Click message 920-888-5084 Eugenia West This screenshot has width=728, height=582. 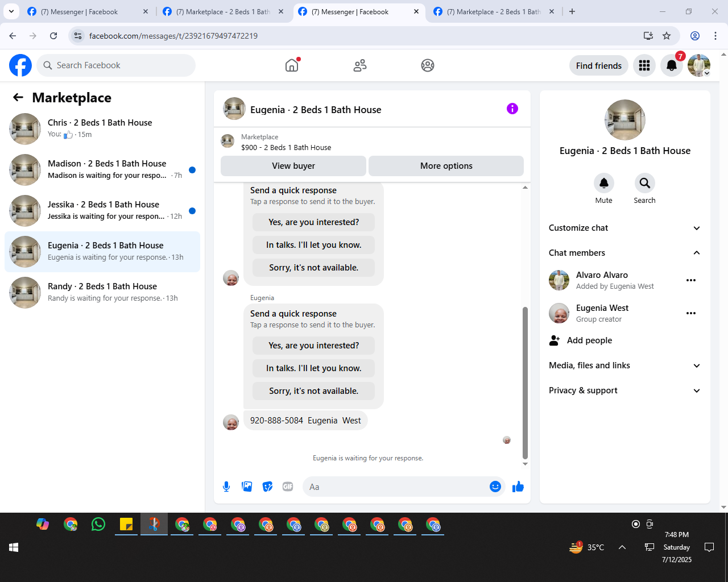click(305, 421)
